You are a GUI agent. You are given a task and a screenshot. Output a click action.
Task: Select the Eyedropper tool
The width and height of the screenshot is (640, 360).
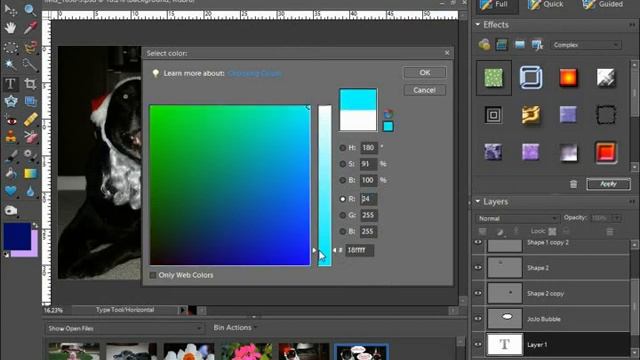tap(30, 28)
